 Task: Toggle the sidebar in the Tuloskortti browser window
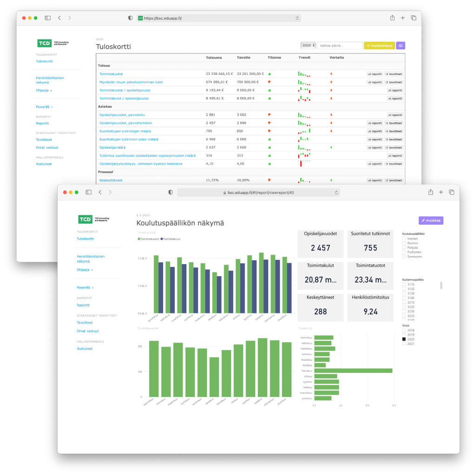(x=48, y=18)
